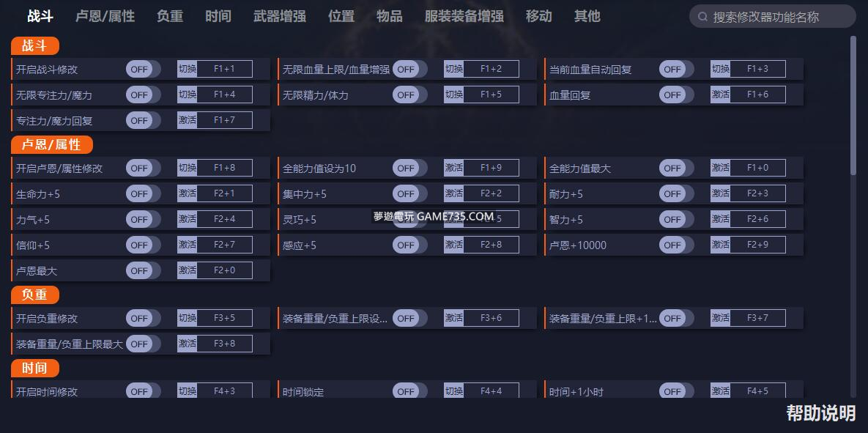Toggle the 生命力+5 switch

(143, 193)
